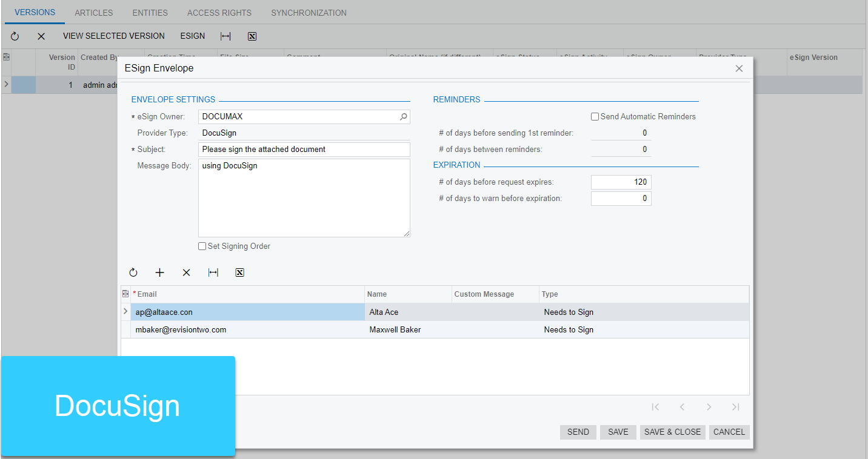Click the Type column header
The width and height of the screenshot is (868, 459).
click(644, 294)
